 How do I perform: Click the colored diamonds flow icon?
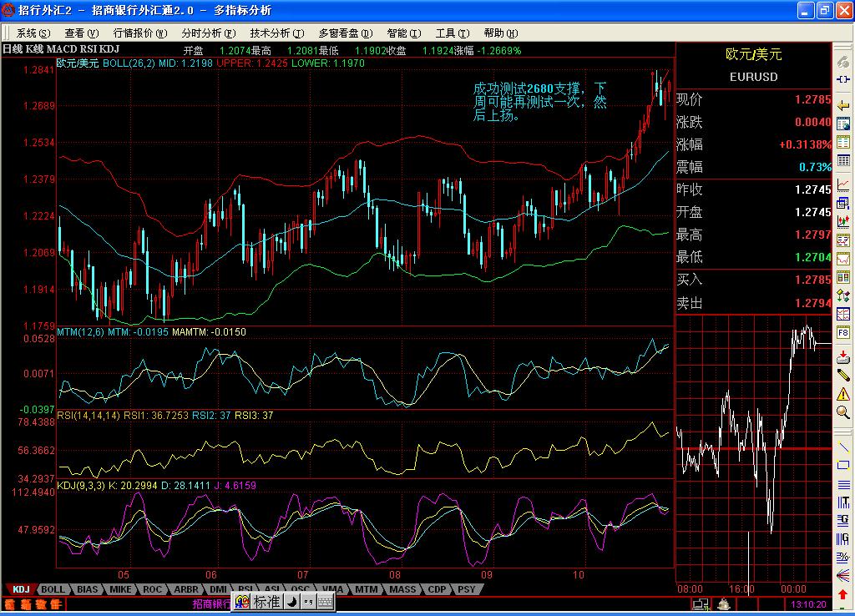[843, 296]
